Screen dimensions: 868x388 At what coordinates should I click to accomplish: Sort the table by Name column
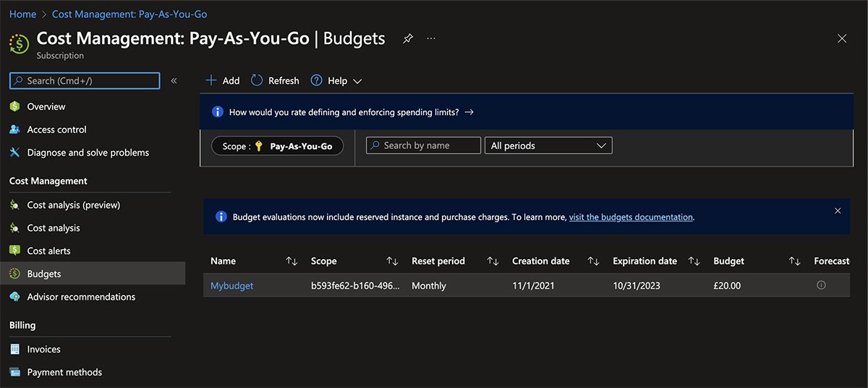coord(292,261)
